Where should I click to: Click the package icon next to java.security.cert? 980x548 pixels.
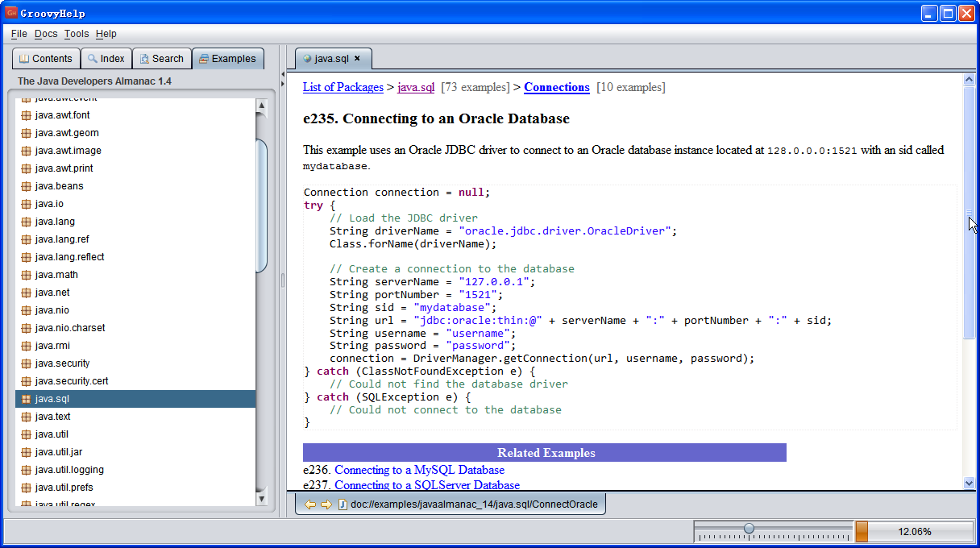click(27, 381)
